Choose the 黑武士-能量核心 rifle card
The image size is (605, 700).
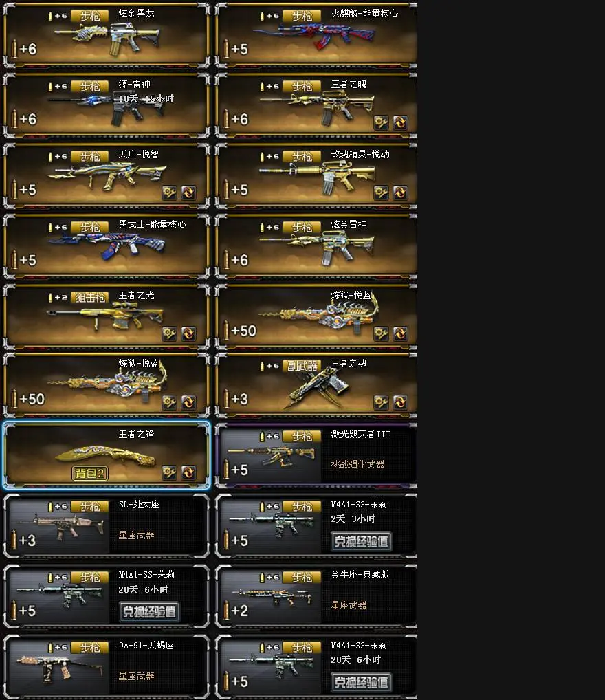tap(107, 246)
